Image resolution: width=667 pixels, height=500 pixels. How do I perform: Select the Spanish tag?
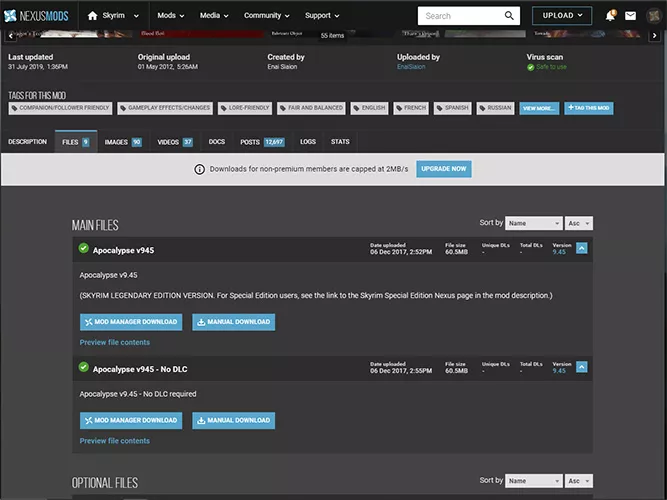453,108
